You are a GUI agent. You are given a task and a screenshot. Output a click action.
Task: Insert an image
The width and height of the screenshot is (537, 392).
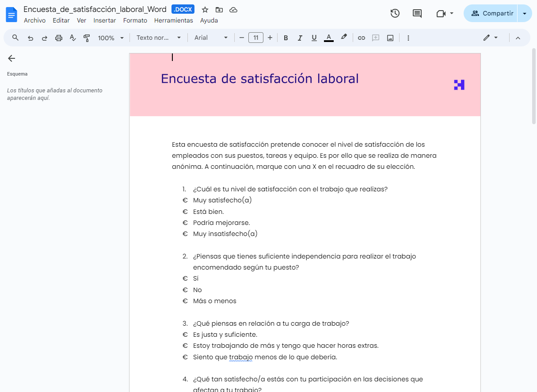point(390,38)
